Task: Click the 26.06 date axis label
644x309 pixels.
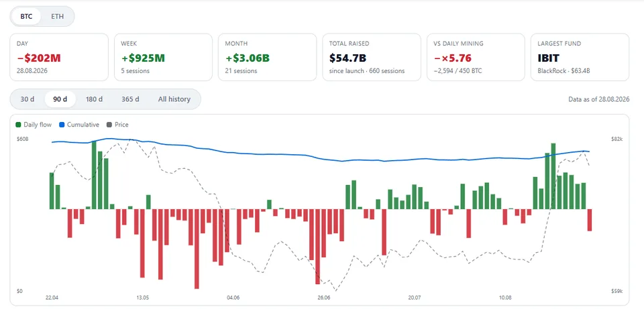Action: click(x=323, y=298)
